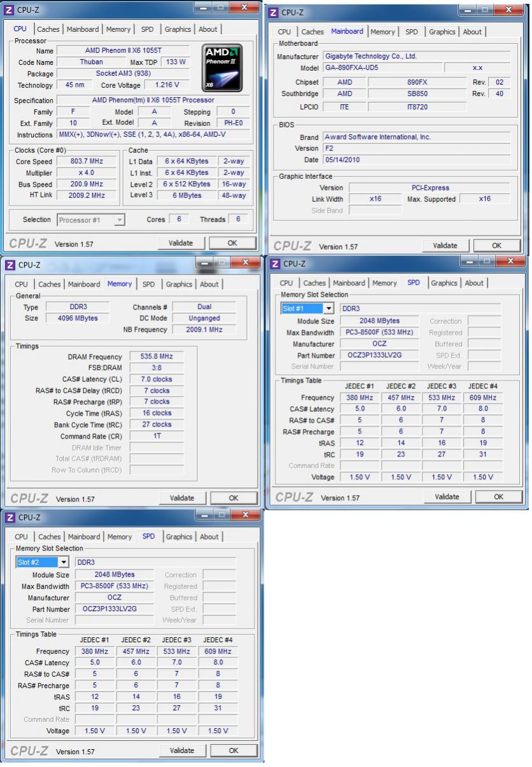Click the CPU-Z title icon in the Mainboard window
The image size is (532, 767).
274,12
